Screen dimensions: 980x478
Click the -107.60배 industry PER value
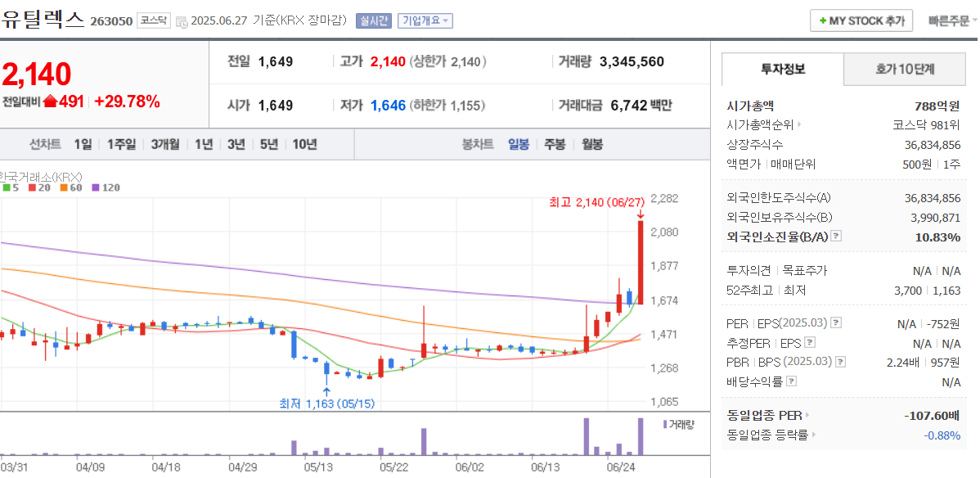pos(932,415)
